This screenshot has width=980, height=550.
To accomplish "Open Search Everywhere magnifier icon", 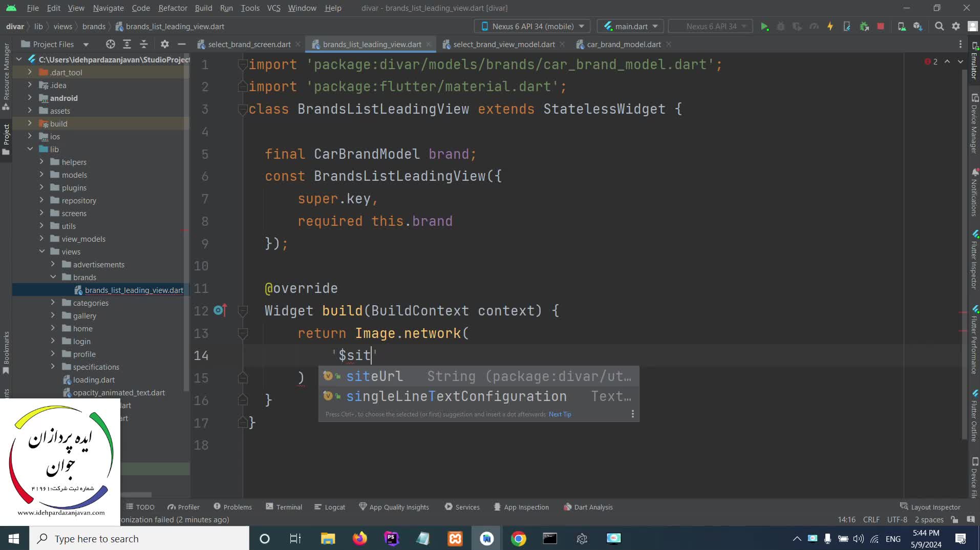I will click(x=939, y=27).
